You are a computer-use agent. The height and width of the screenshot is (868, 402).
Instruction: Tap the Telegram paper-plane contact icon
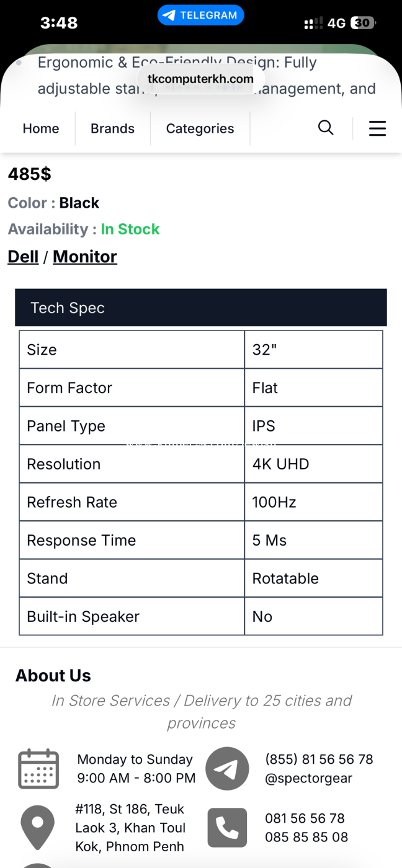[227, 769]
